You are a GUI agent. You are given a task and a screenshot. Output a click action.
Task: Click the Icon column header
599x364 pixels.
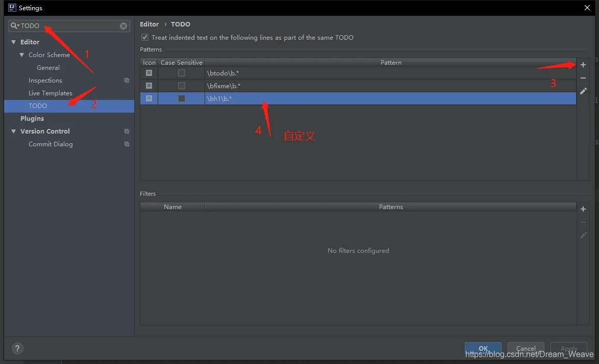pyautogui.click(x=149, y=63)
